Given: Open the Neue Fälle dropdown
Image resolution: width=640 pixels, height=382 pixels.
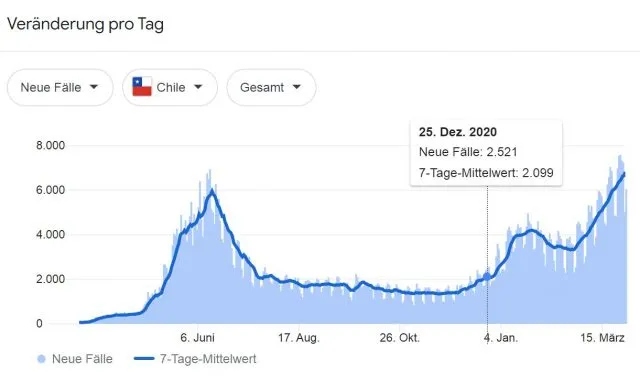Looking at the screenshot, I should 60,87.
